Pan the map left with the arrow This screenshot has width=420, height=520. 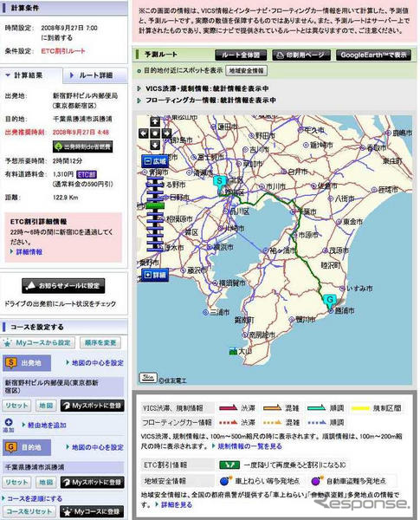pos(144,133)
